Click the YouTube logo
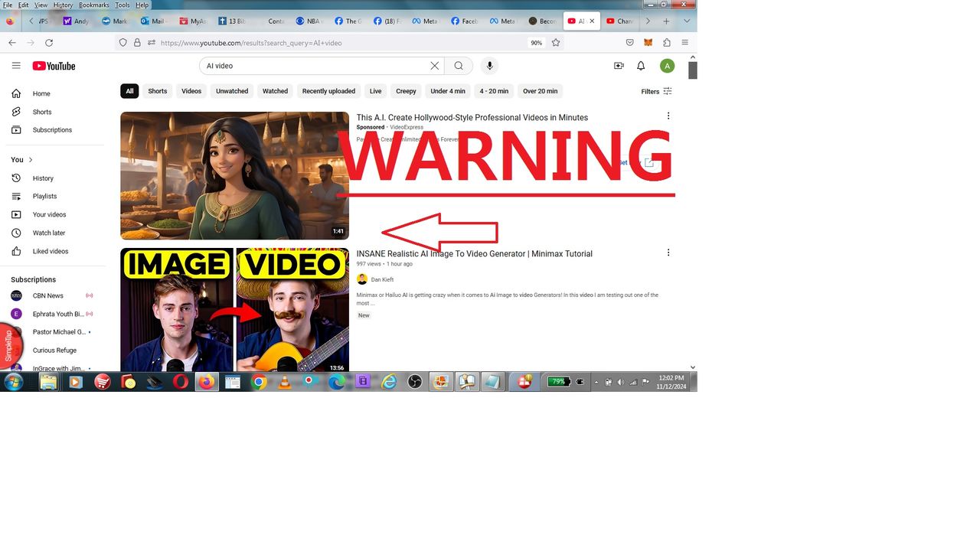Image resolution: width=980 pixels, height=551 pixels. coord(54,66)
